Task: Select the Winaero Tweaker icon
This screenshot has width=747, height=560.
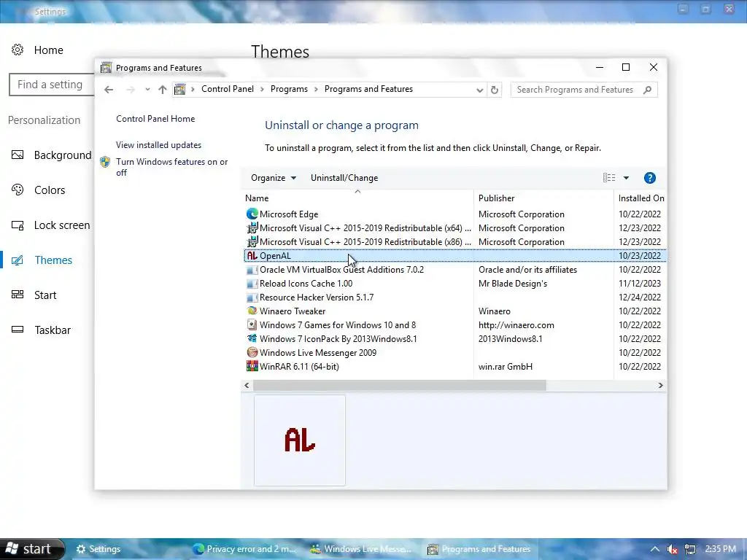Action: coord(252,311)
